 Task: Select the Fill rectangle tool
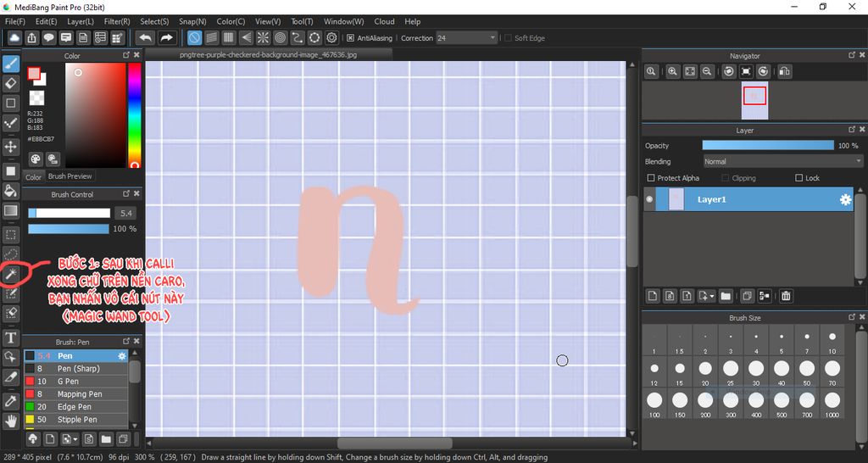click(10, 171)
